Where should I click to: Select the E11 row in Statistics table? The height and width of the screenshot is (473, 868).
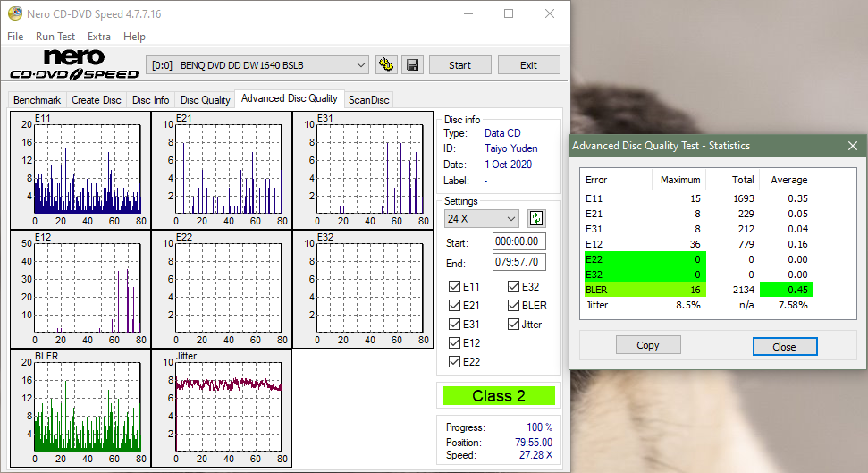[697, 198]
